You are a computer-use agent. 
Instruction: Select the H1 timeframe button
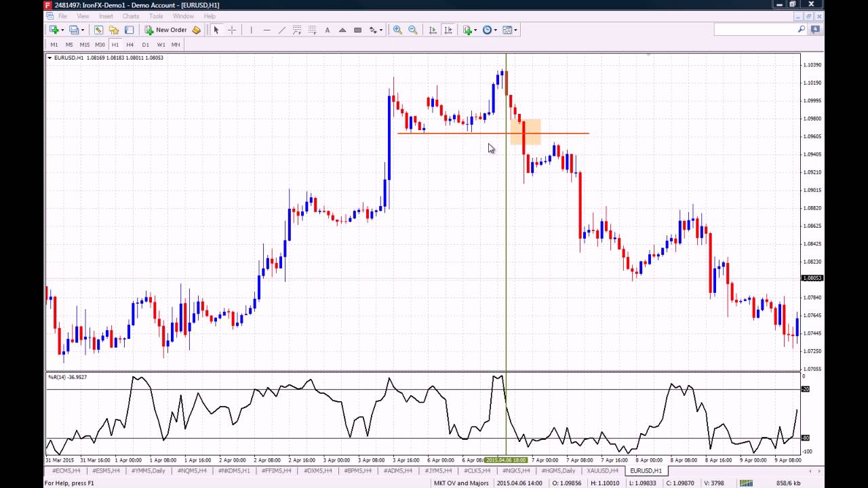click(115, 45)
